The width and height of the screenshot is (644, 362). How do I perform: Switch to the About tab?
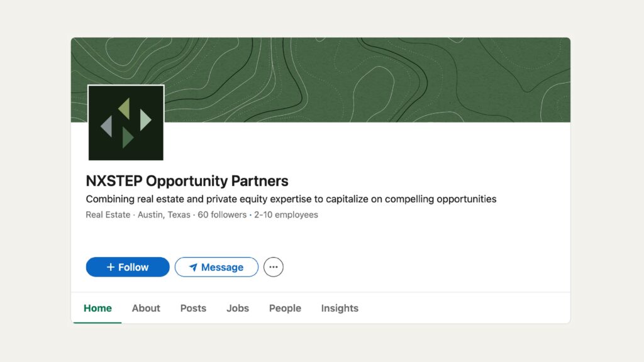coord(146,308)
